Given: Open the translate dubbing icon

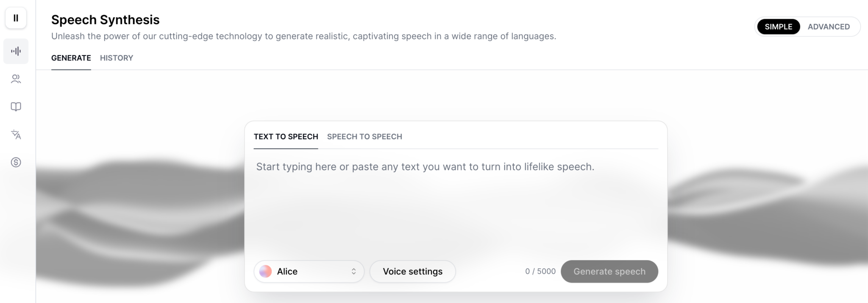Looking at the screenshot, I should click(16, 135).
